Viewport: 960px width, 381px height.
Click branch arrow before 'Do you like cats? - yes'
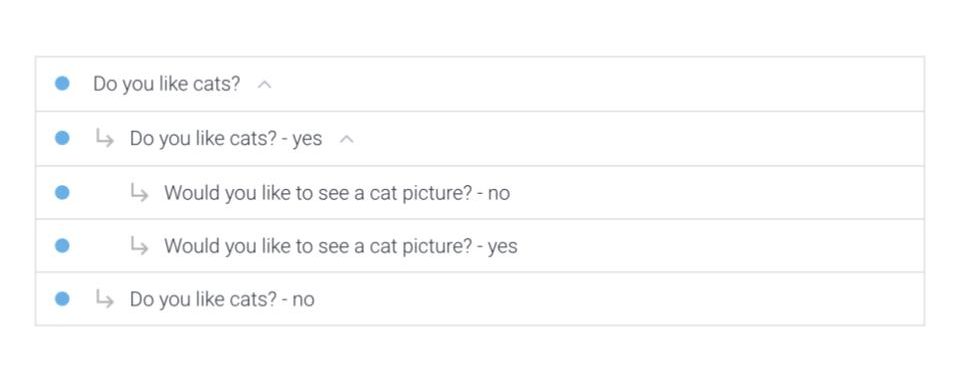(x=105, y=138)
